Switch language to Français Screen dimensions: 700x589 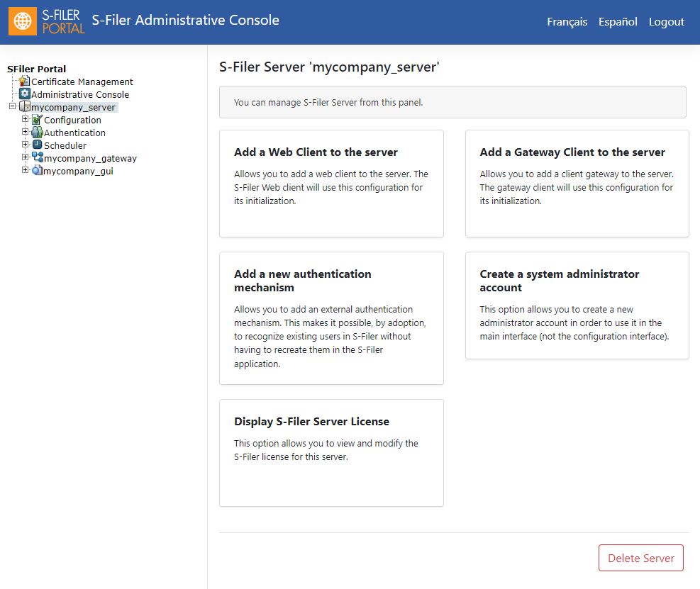coord(567,21)
